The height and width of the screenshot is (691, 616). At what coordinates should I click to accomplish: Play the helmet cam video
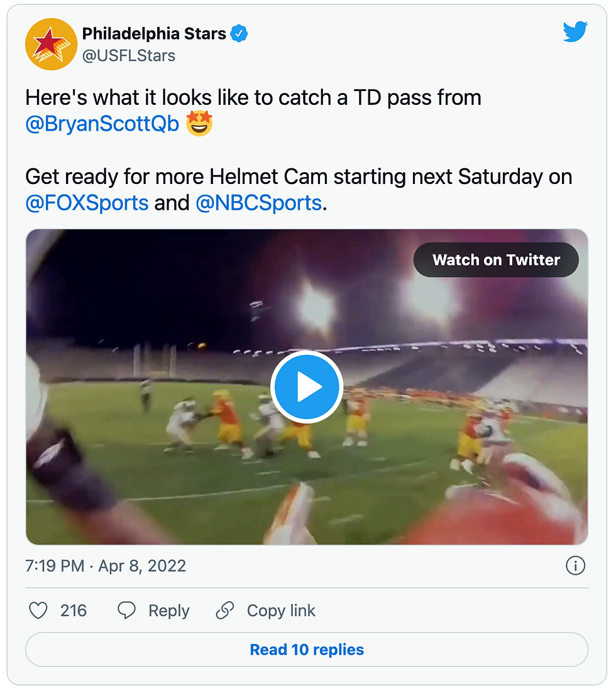[x=307, y=387]
